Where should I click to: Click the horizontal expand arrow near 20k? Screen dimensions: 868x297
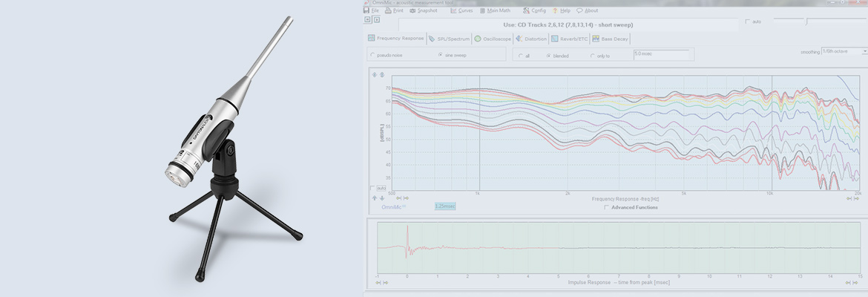pyautogui.click(x=856, y=198)
